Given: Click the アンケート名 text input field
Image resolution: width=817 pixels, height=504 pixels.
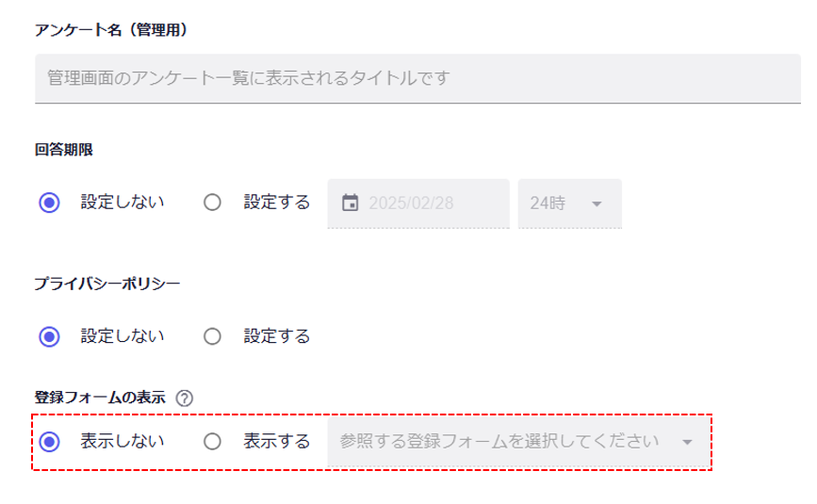Looking at the screenshot, I should pyautogui.click(x=417, y=77).
